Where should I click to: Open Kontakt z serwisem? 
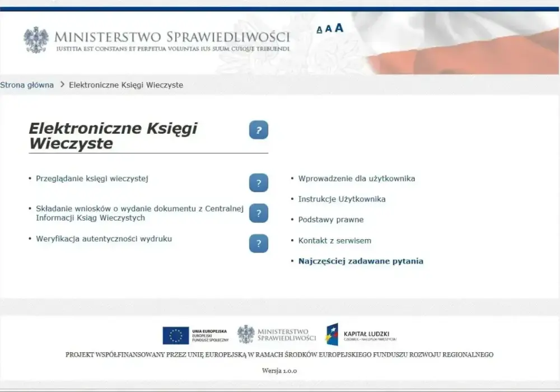point(335,241)
